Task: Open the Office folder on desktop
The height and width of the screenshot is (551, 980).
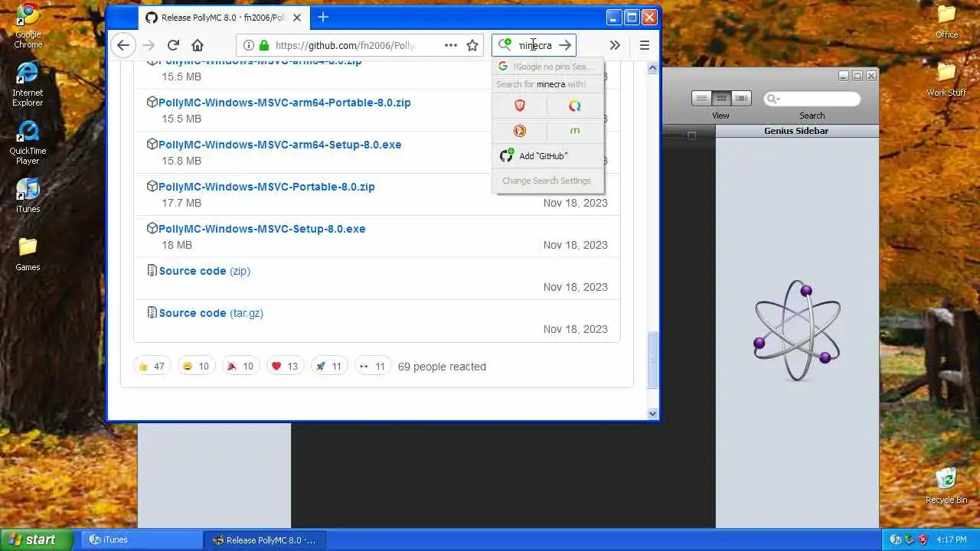Action: [947, 21]
